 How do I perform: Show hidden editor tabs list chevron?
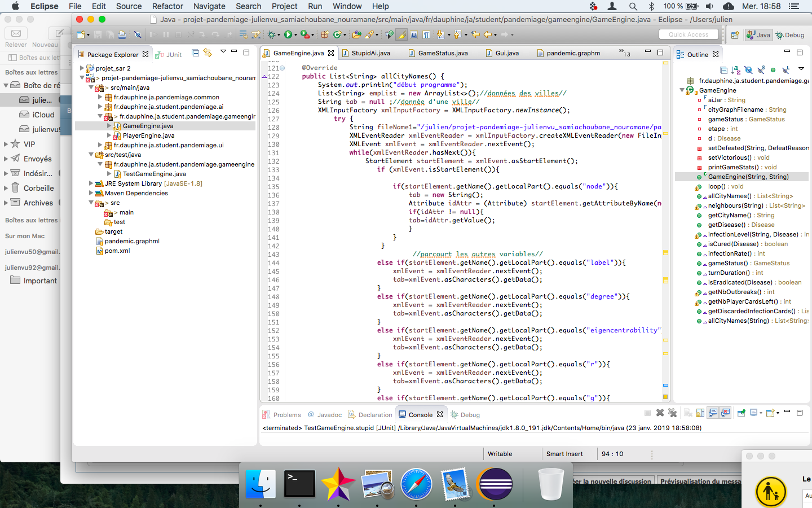coord(624,52)
